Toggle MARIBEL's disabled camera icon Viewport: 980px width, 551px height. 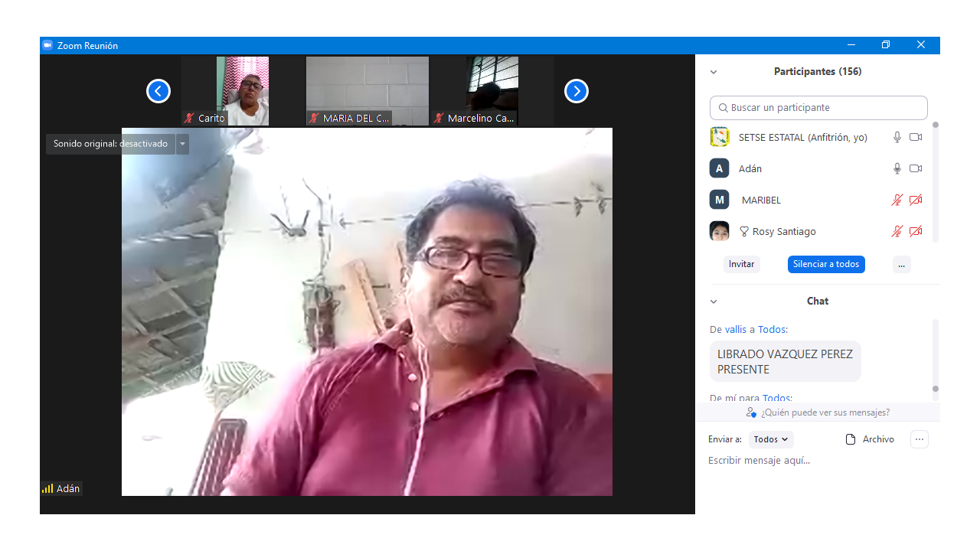[916, 200]
